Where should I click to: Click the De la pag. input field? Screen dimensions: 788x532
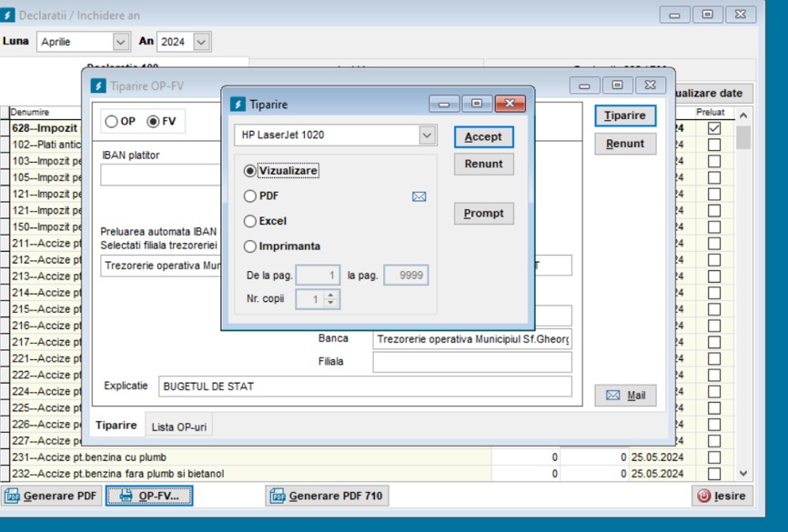(318, 276)
